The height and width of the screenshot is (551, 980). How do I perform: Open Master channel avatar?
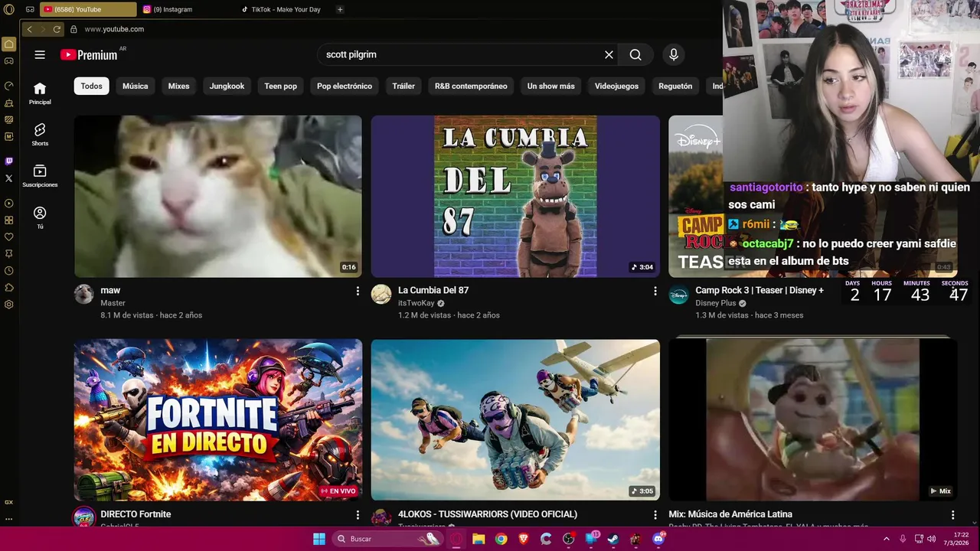pyautogui.click(x=84, y=295)
